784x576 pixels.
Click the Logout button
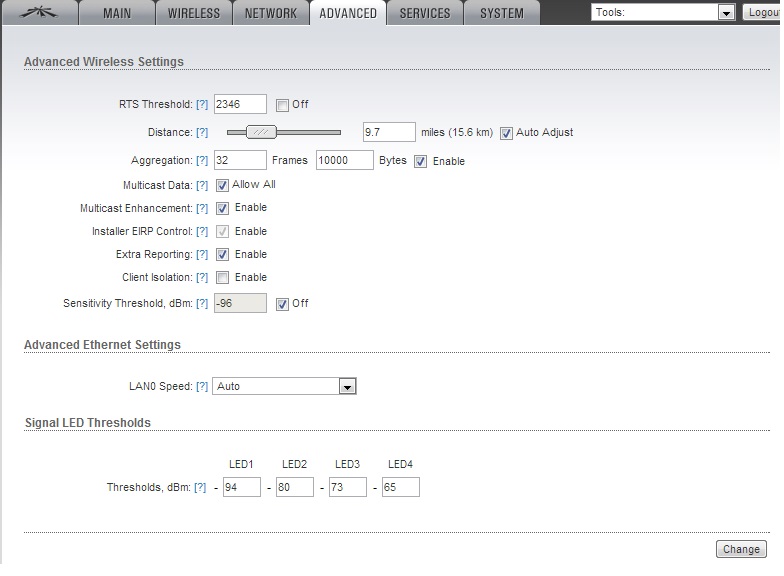762,12
